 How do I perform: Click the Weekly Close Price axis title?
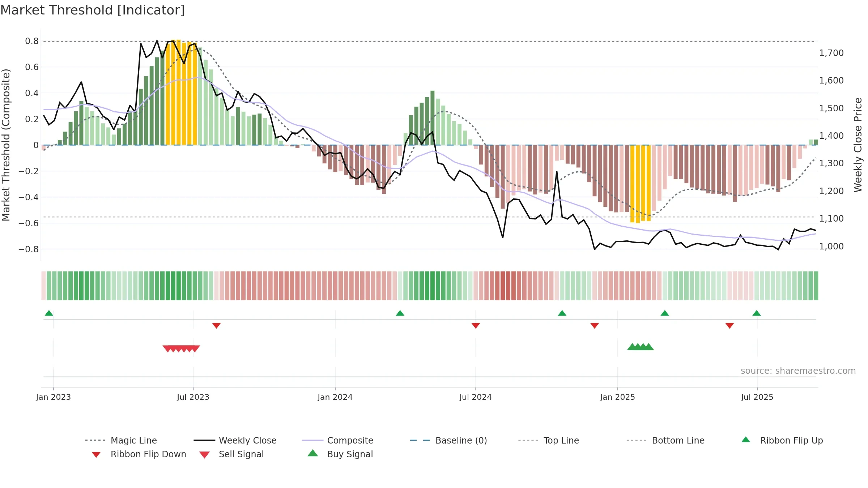coord(858,145)
